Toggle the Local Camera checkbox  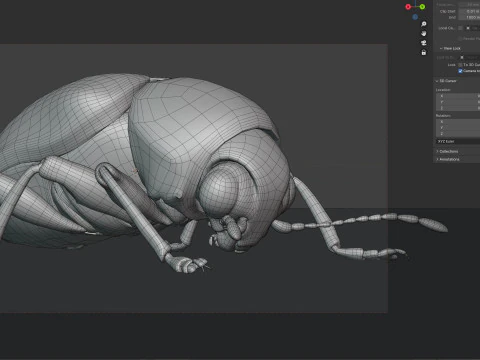coord(460,28)
